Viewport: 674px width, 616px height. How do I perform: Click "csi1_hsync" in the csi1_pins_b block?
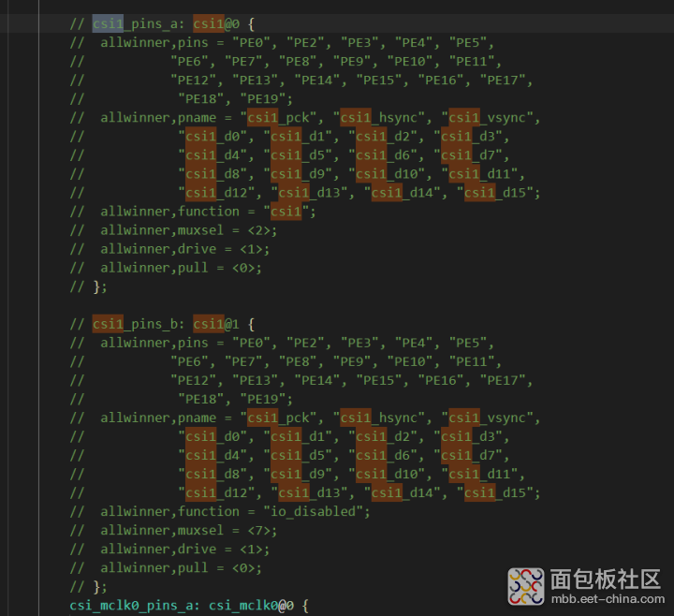point(379,418)
